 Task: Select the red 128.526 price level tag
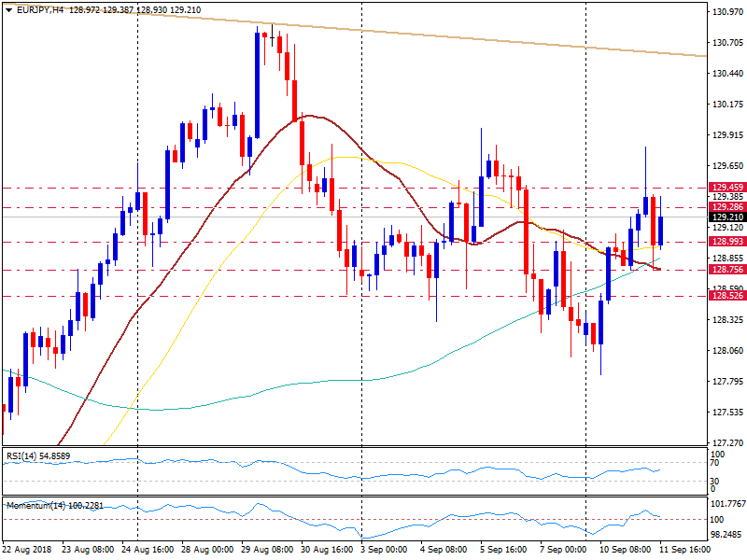(726, 296)
